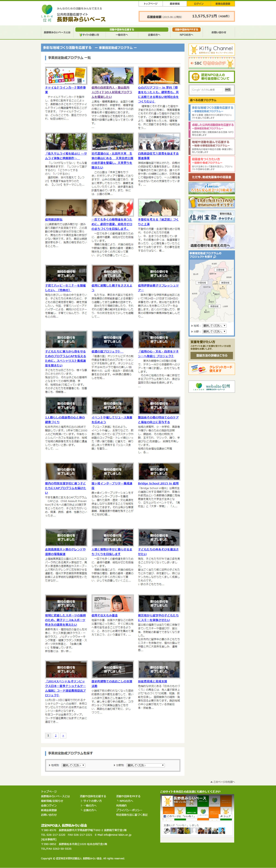The height and width of the screenshot is (868, 276).
Task: Expand the 地域別 dropdown at page bottom
Action: tap(73, 765)
